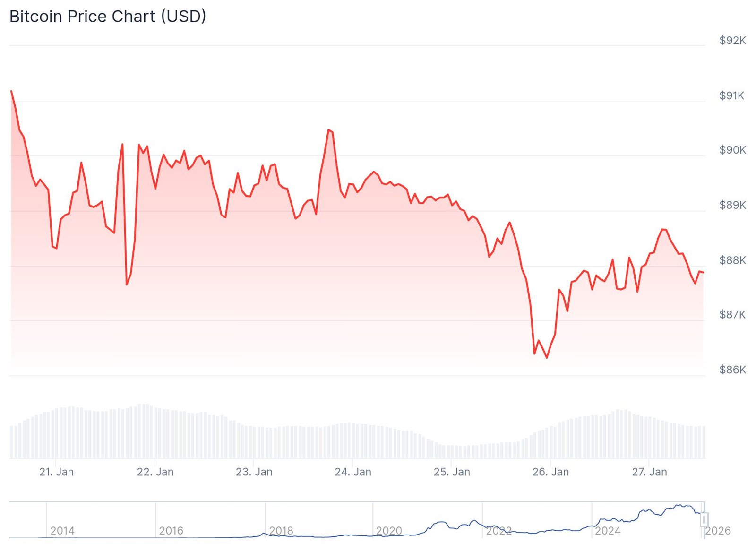
Task: Click the lowest price point near 26. Jan
Action: (x=547, y=358)
